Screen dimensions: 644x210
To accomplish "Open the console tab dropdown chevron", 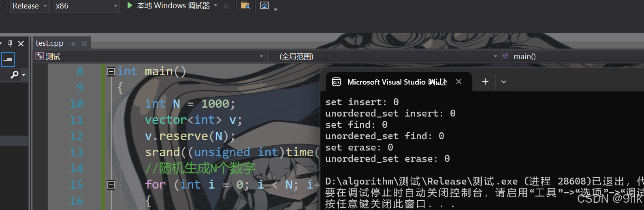I will coord(504,82).
